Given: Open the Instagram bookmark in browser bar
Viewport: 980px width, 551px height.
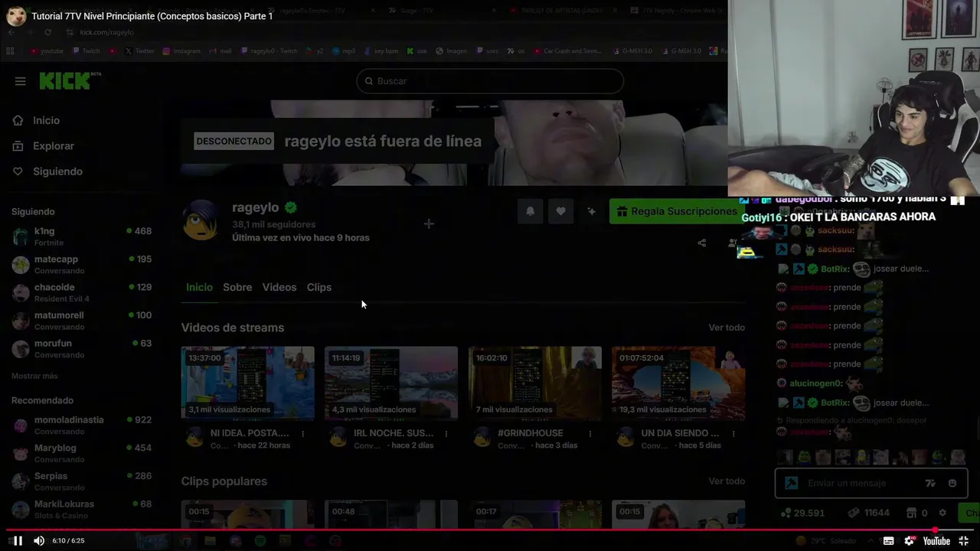Looking at the screenshot, I should coord(181,51).
